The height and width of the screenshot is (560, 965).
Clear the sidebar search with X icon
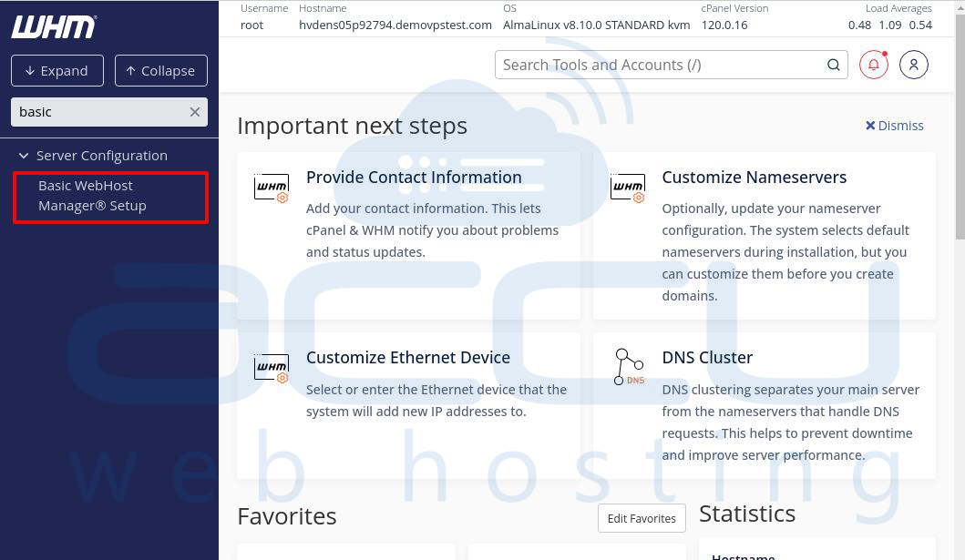tap(194, 112)
